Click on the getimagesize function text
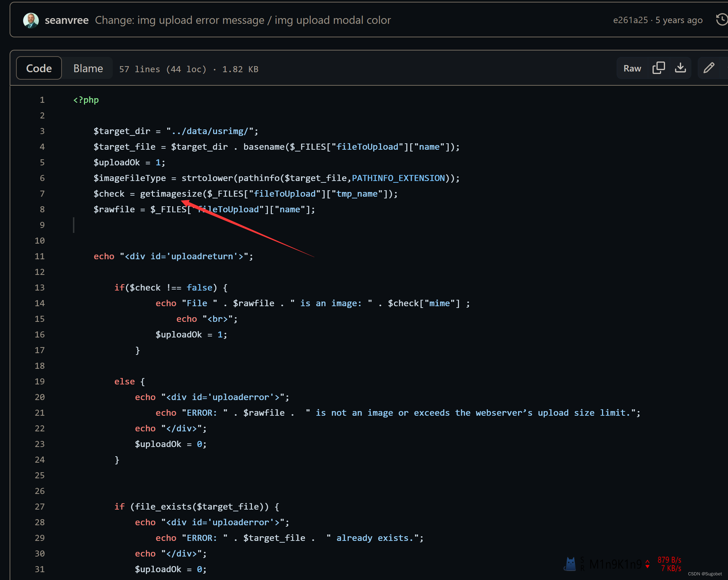The width and height of the screenshot is (728, 580). pyautogui.click(x=171, y=194)
